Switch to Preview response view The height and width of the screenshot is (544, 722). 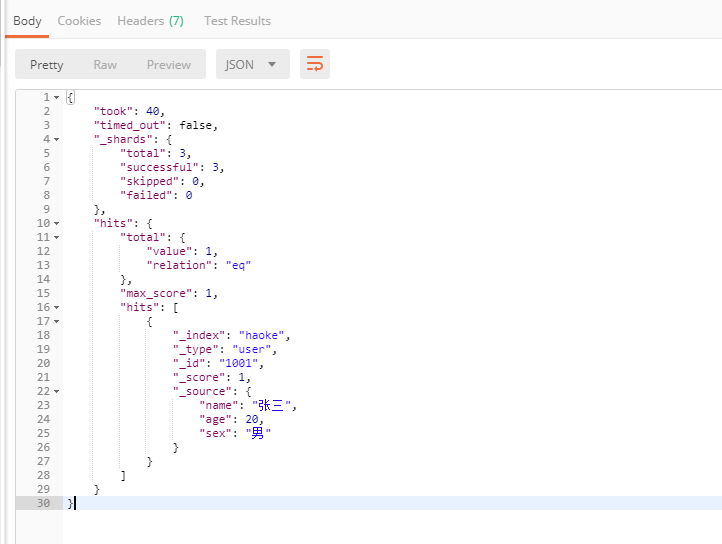tap(168, 65)
